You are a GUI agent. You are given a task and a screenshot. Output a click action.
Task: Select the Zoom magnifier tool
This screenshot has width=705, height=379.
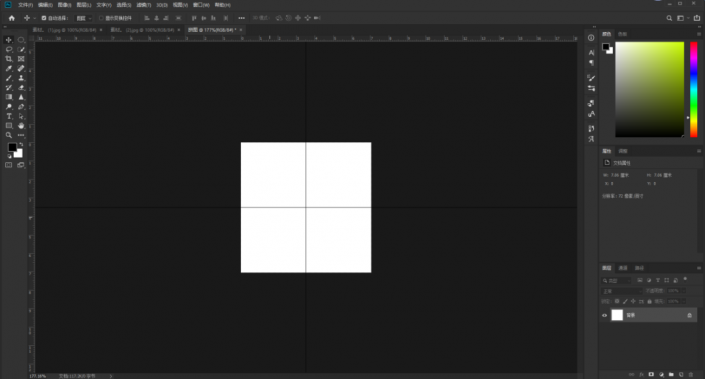coord(9,135)
